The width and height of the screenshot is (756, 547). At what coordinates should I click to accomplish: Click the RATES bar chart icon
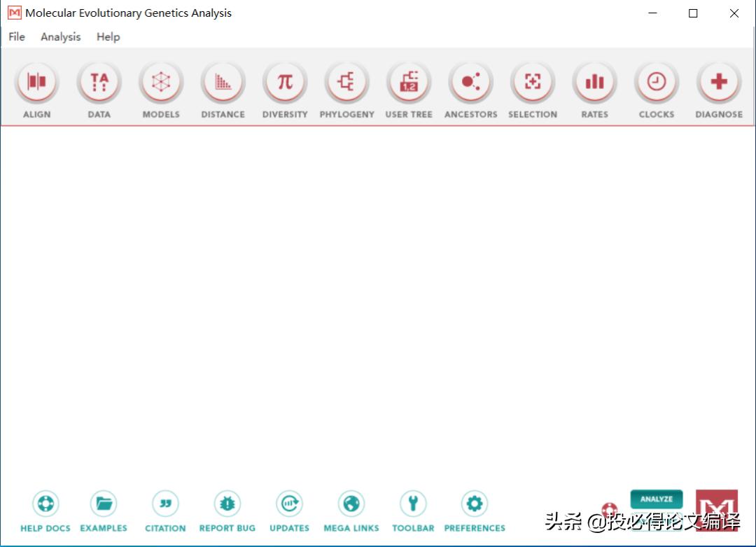click(x=594, y=82)
